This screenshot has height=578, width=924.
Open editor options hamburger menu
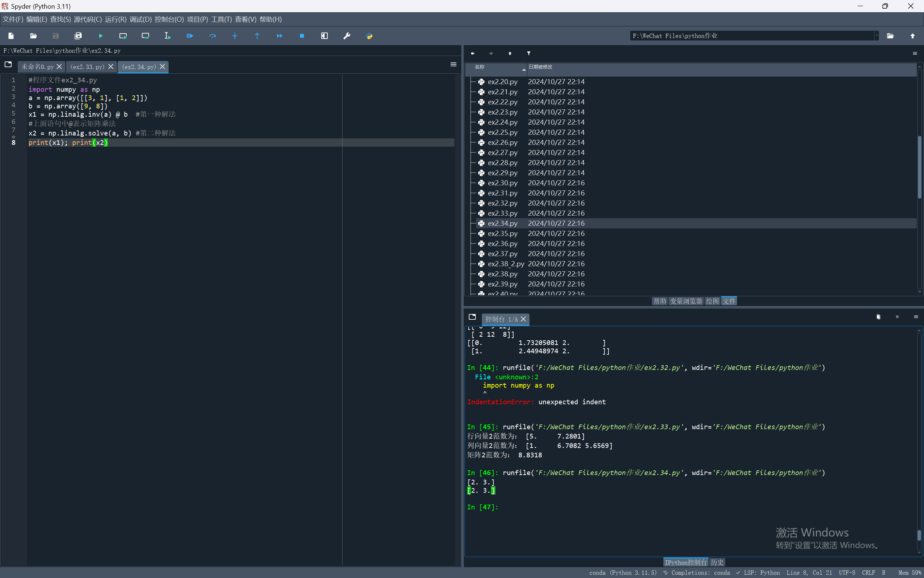pos(454,65)
